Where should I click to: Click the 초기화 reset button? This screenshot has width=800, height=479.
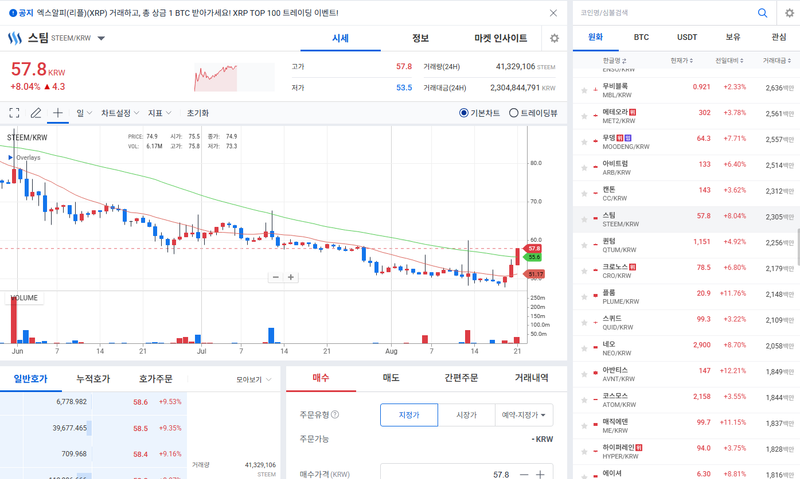coord(197,113)
